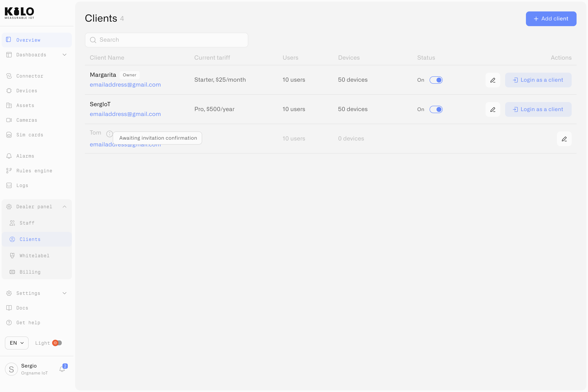Click the Whitelabel icon
The image size is (588, 392).
(x=12, y=256)
